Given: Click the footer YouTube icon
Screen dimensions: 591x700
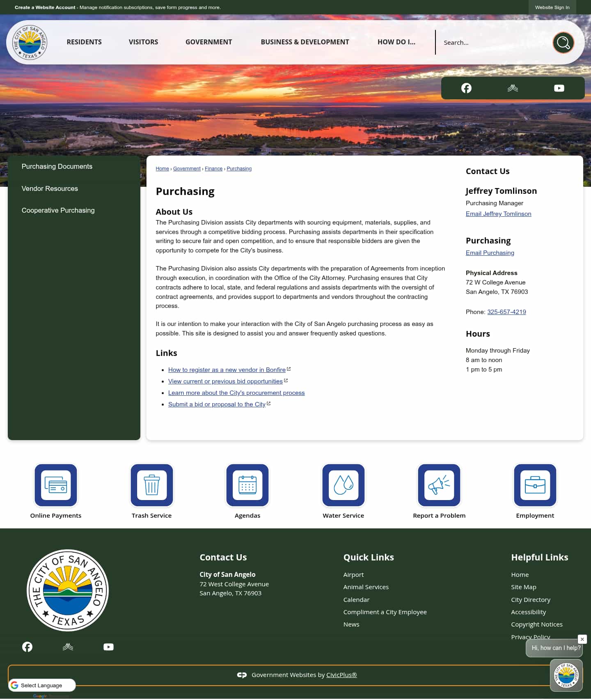Looking at the screenshot, I should (108, 647).
